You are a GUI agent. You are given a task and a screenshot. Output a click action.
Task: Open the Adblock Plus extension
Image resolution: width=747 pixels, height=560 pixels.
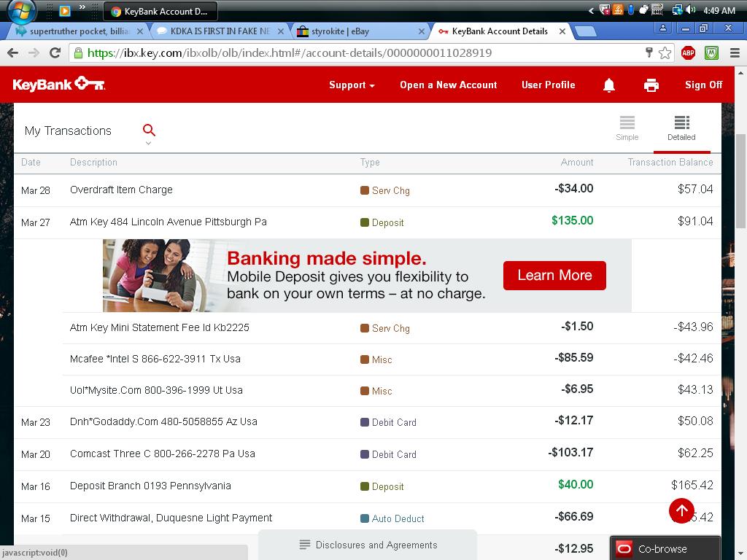point(688,52)
